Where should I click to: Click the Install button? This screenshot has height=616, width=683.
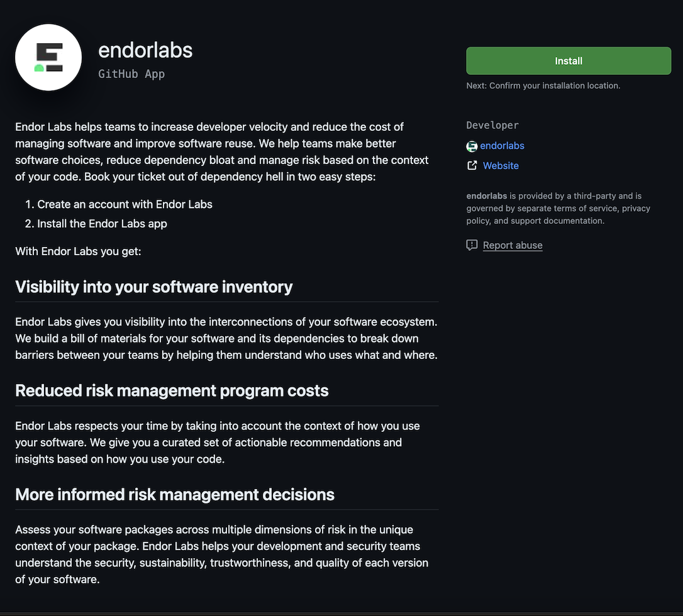pos(568,60)
